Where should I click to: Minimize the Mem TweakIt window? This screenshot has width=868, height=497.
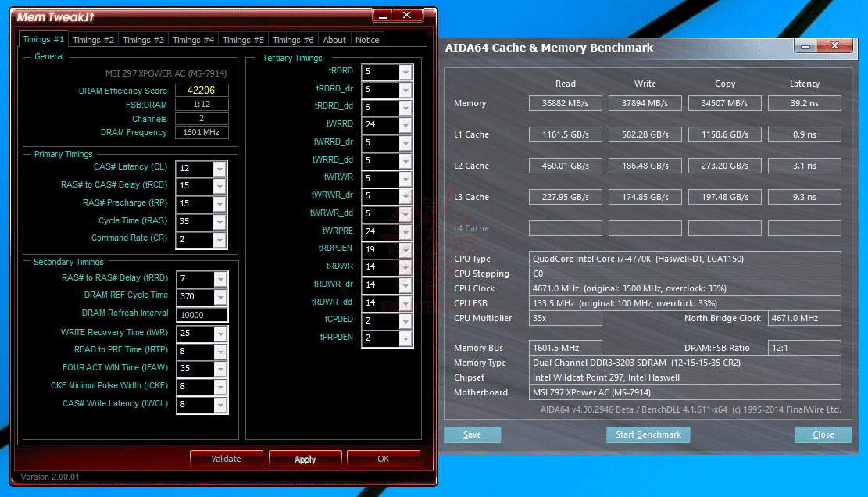pos(383,16)
